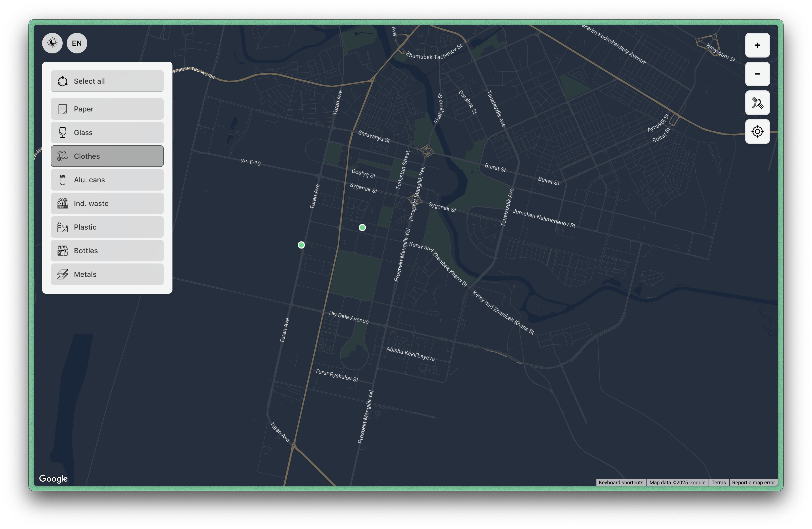Screen dimensions: 812x529
Task: Open Keyboard shortcuts
Action: click(621, 482)
